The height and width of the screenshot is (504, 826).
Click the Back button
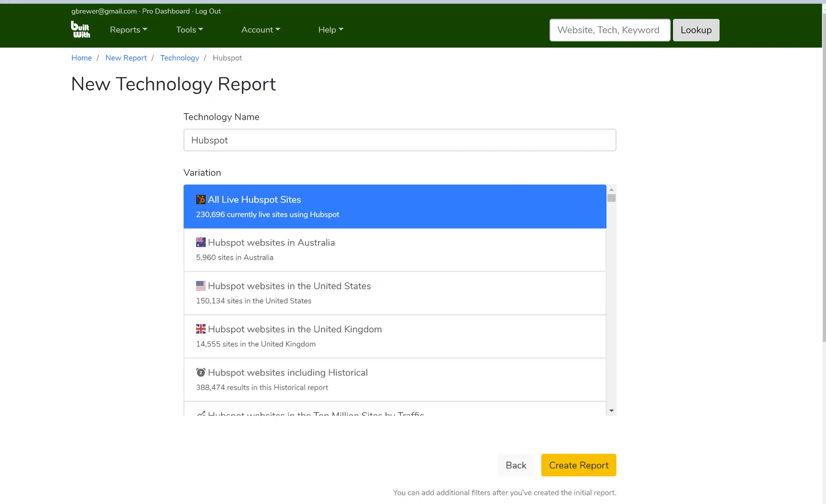pyautogui.click(x=516, y=465)
